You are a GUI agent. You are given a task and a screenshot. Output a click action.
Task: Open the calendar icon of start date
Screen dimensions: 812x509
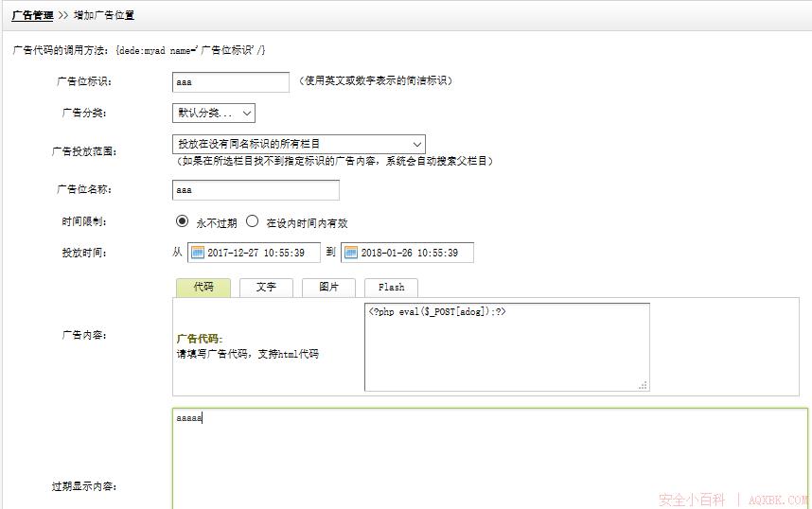coord(197,253)
